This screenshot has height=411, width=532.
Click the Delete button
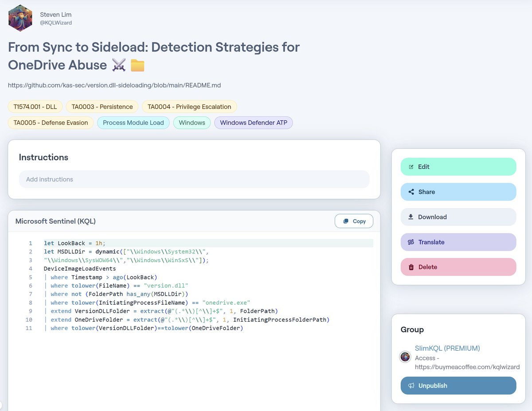click(x=458, y=267)
